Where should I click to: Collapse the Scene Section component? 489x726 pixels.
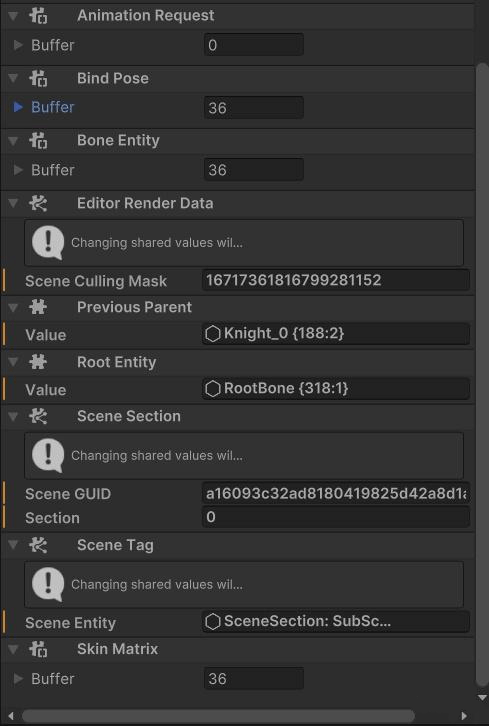(x=13, y=417)
